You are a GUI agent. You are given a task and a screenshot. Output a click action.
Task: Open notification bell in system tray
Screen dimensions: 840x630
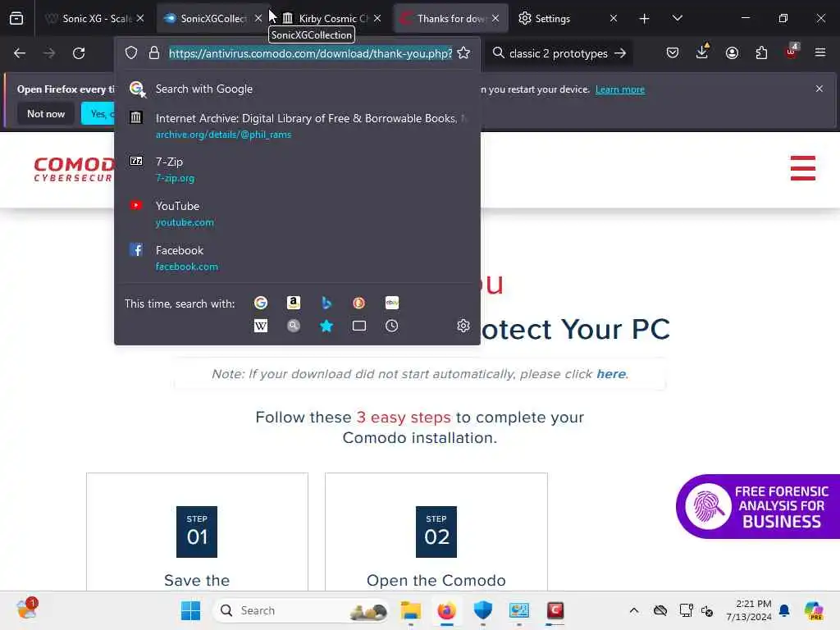point(784,610)
